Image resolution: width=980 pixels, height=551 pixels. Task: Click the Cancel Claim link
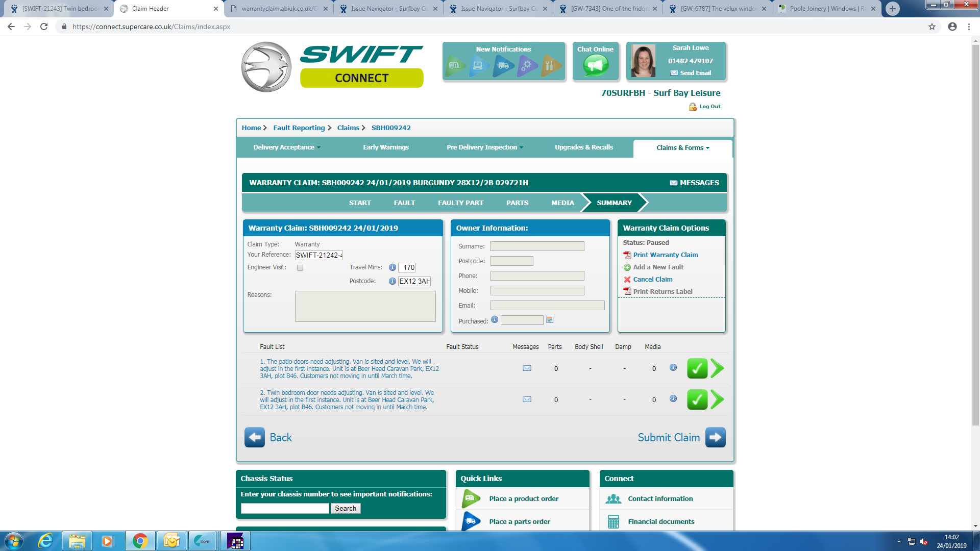652,280
